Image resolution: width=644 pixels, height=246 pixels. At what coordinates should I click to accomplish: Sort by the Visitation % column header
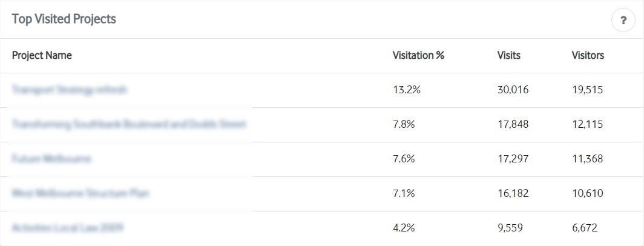tap(418, 55)
